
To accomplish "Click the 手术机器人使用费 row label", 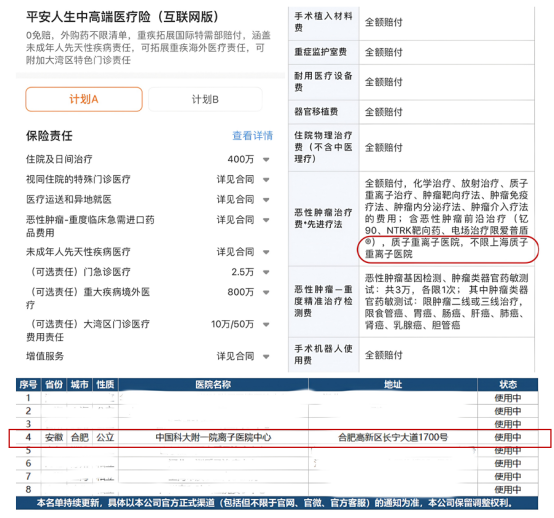I will coord(323,355).
